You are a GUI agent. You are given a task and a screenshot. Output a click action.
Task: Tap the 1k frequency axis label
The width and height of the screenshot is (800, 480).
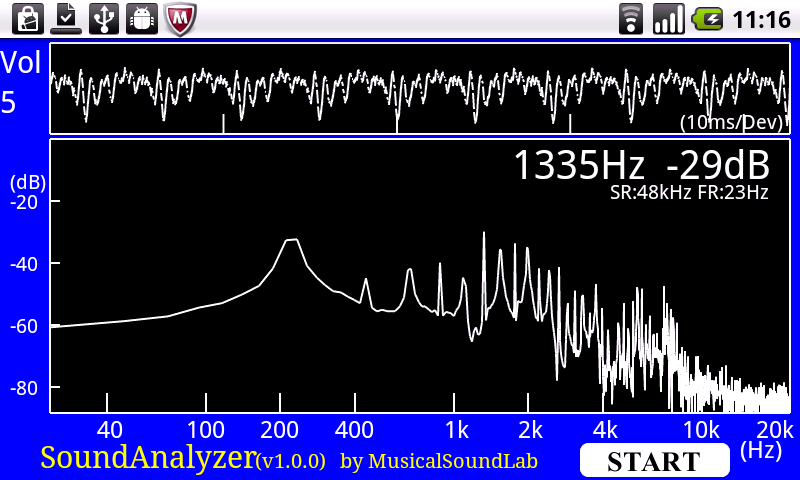(x=457, y=430)
